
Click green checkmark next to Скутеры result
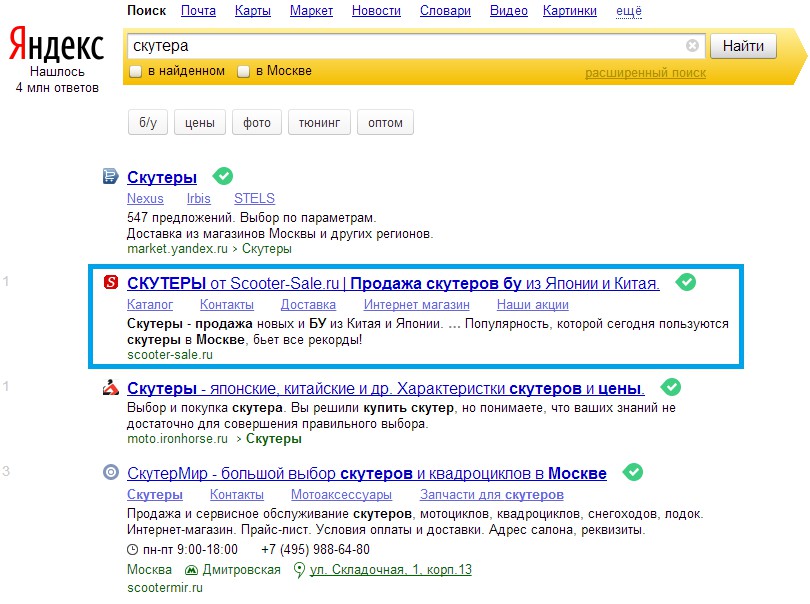(x=223, y=176)
